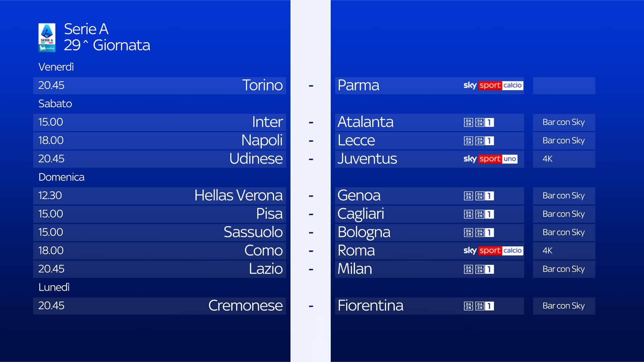Screen dimensions: 644x362
Task: Select the Domenica day heading
Action: [x=61, y=177]
